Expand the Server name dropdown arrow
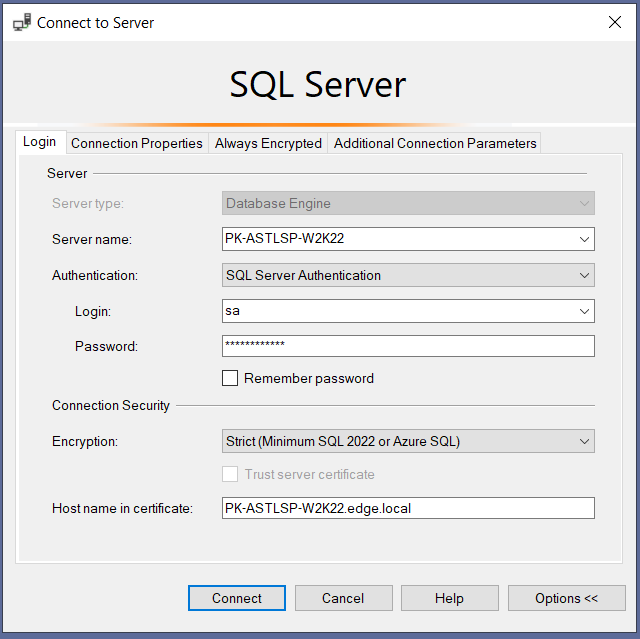640x639 pixels. click(584, 239)
